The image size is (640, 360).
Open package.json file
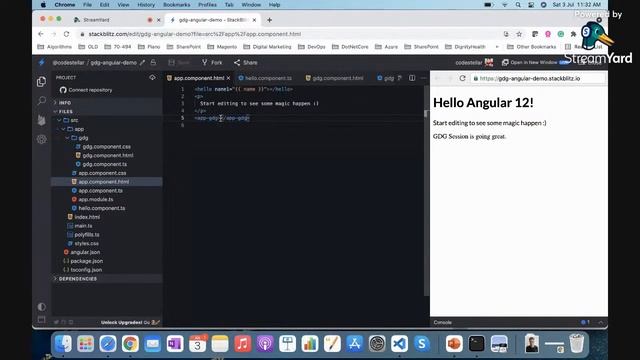pyautogui.click(x=86, y=261)
